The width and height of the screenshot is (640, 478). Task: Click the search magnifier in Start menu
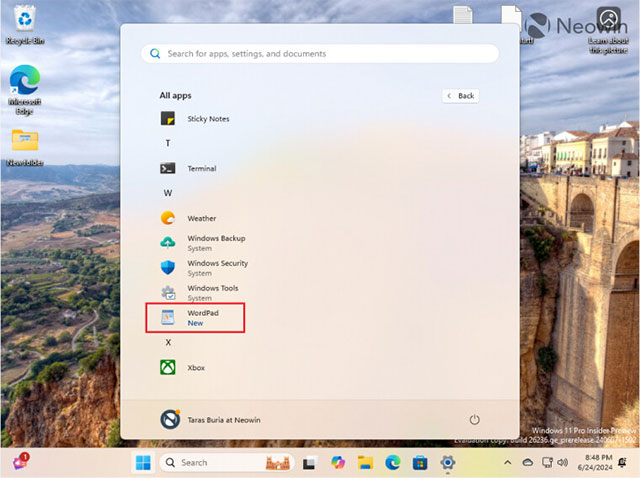[x=155, y=53]
